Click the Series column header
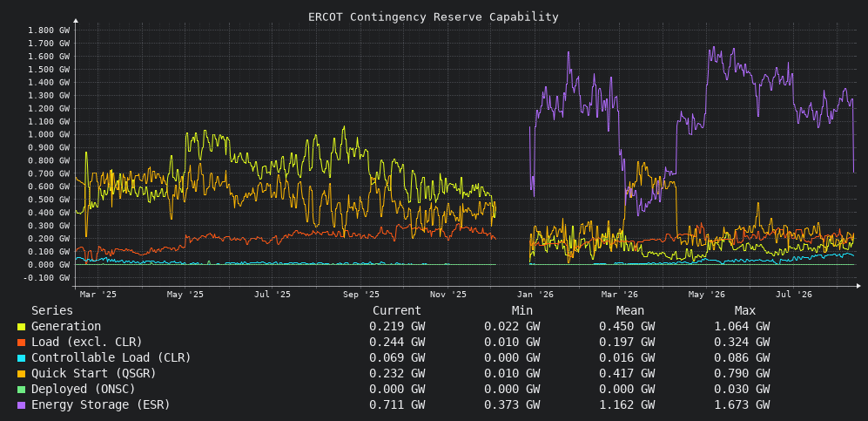 tap(52, 311)
